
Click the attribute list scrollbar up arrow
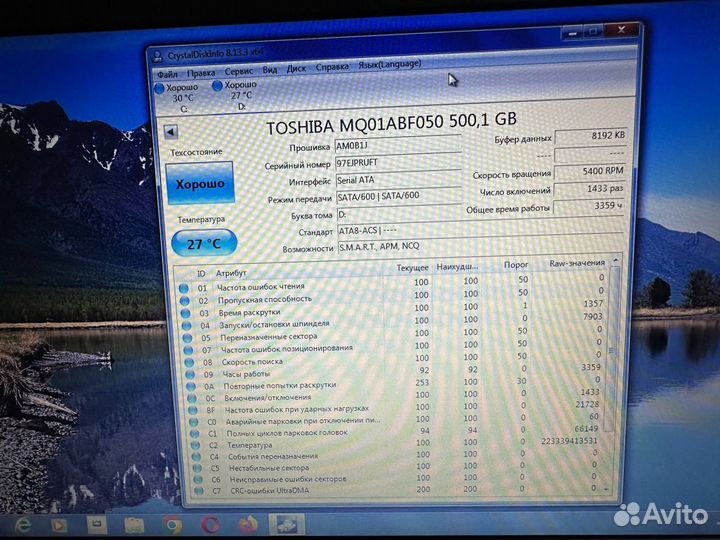[x=616, y=260]
